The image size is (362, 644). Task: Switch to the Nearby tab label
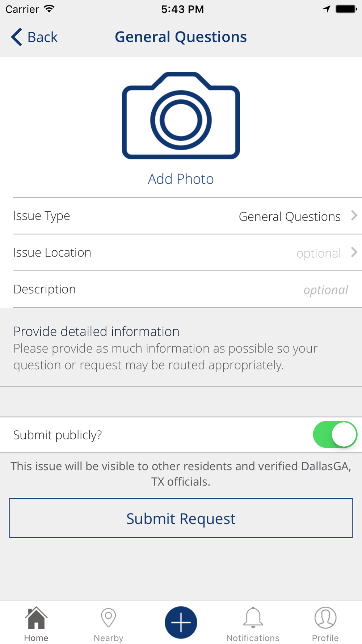click(x=108, y=638)
